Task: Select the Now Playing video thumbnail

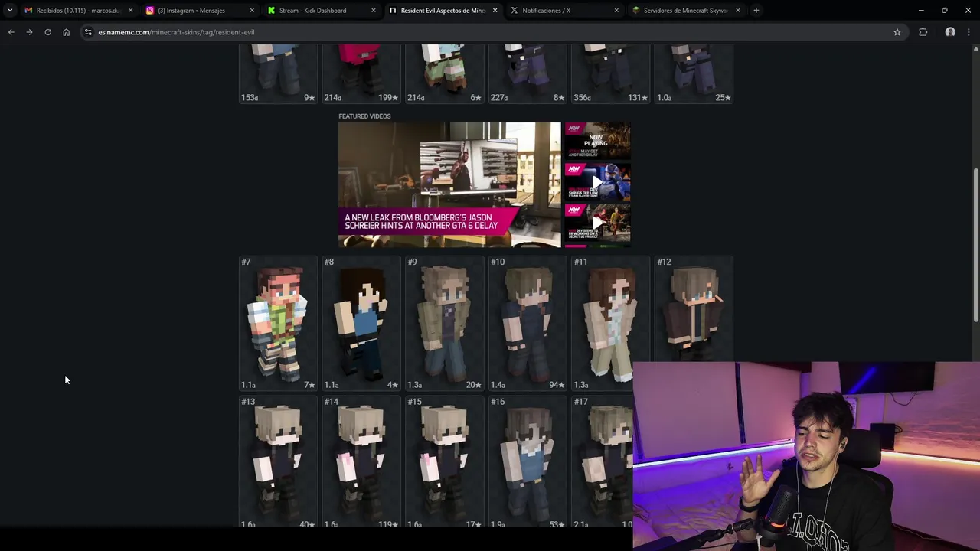Action: tap(598, 142)
